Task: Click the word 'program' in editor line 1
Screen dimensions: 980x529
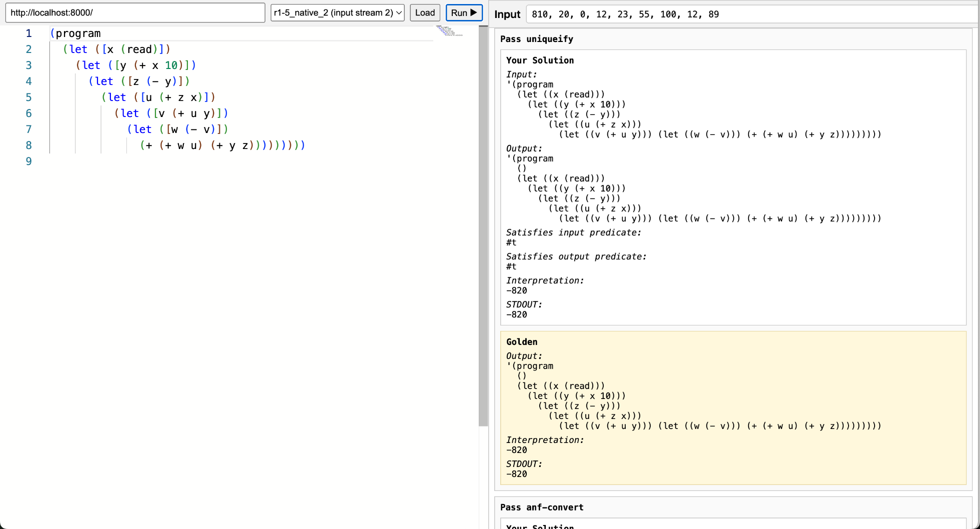Action: [x=78, y=33]
